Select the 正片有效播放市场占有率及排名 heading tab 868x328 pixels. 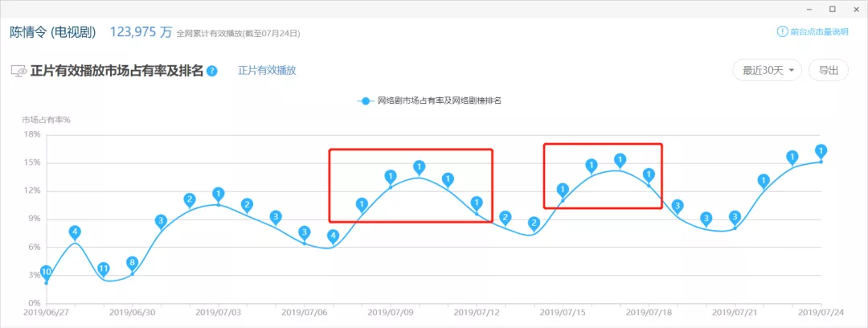(x=117, y=71)
